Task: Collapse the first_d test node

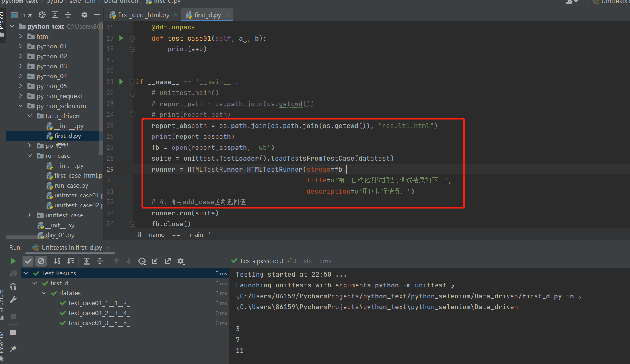Action: point(35,283)
